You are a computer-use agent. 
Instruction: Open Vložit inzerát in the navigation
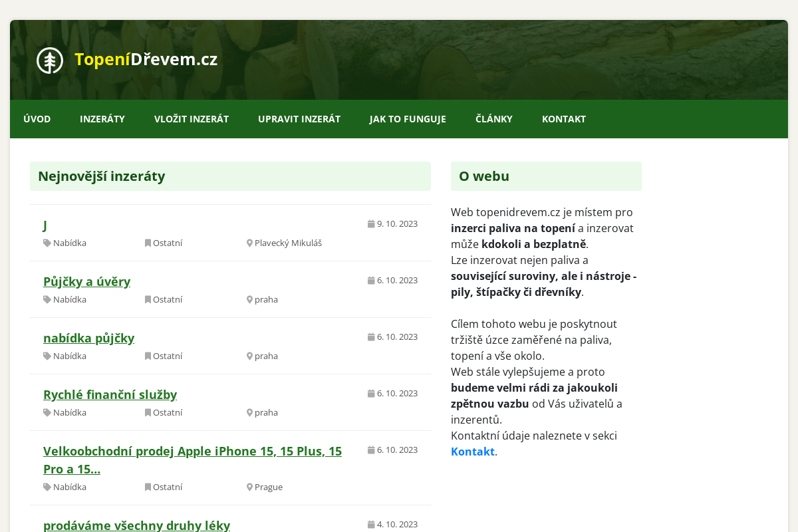coord(192,119)
